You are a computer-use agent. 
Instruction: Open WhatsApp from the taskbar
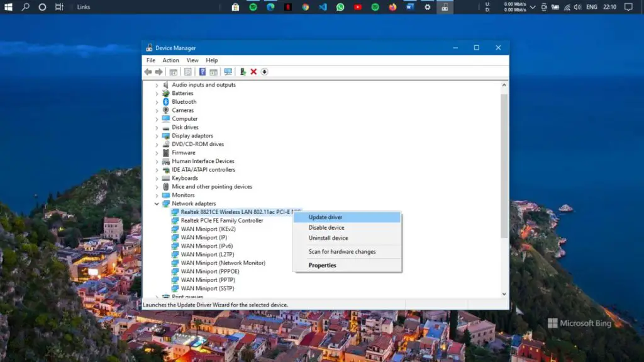tap(340, 7)
